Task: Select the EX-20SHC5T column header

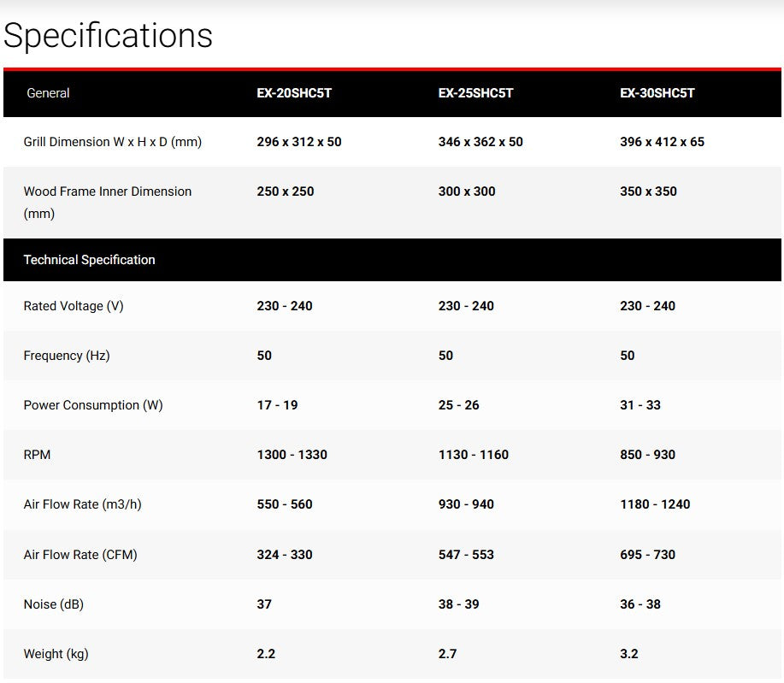Action: click(294, 93)
